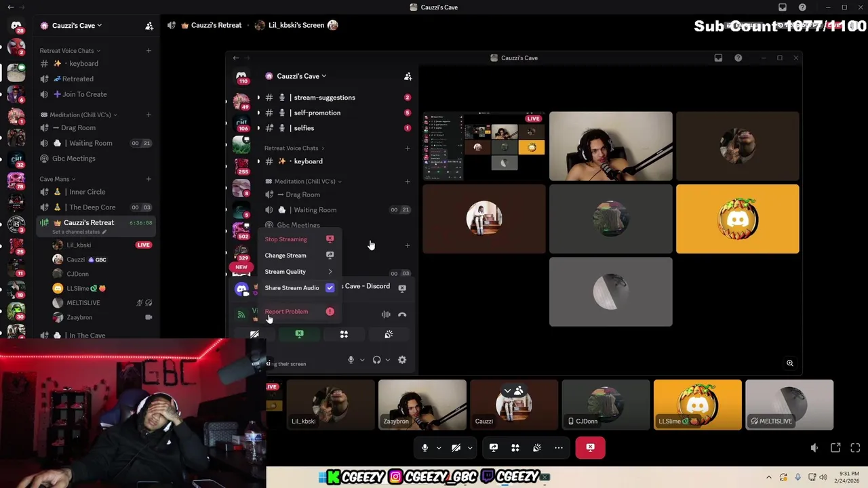Add channel to Retreat Voice Chats category
Image resolution: width=868 pixels, height=488 pixels.
click(149, 51)
